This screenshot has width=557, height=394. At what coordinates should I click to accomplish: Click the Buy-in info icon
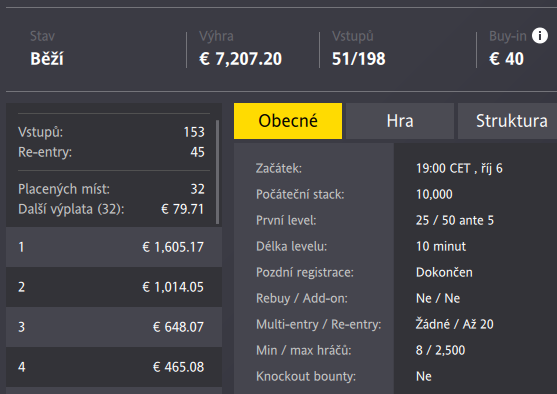pyautogui.click(x=540, y=36)
